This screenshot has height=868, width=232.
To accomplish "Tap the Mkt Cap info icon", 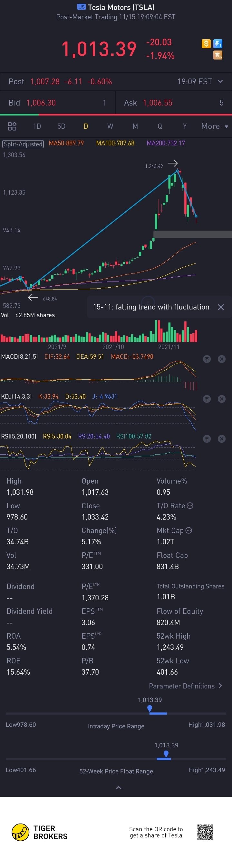I will tap(189, 531).
